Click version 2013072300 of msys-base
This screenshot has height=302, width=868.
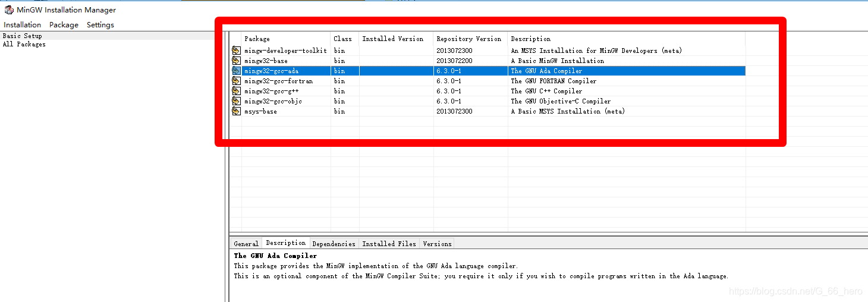coord(454,111)
